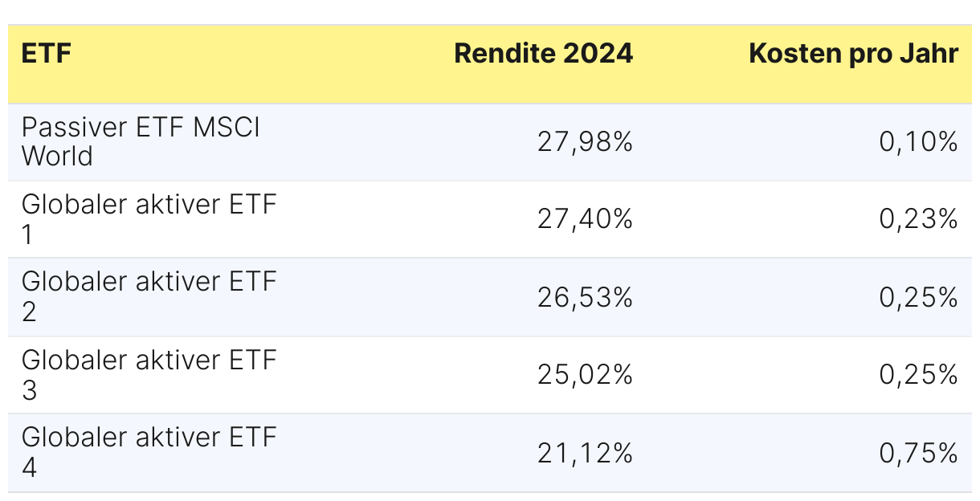Click the 27,40% return value
The width and height of the screenshot is (980, 501).
point(585,219)
